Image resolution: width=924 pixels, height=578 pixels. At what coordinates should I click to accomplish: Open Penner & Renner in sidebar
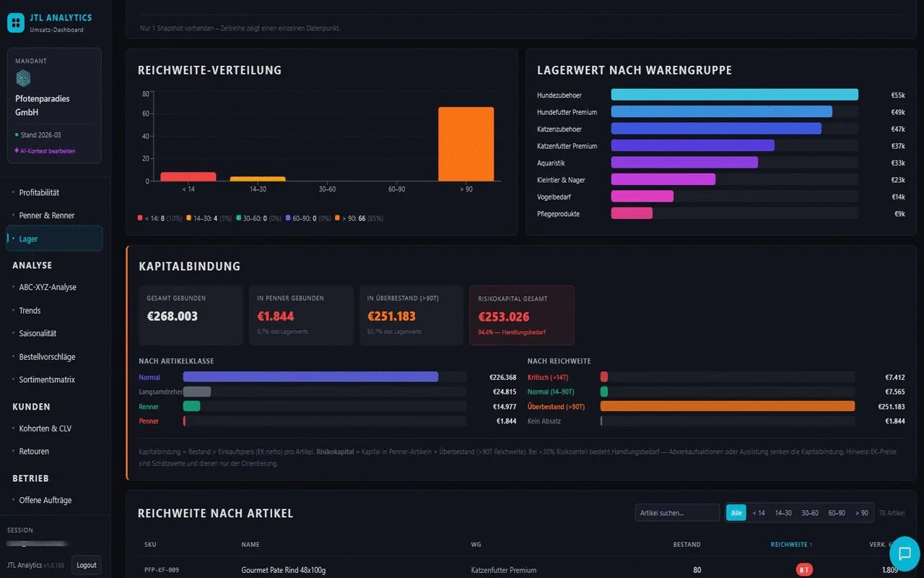click(47, 215)
